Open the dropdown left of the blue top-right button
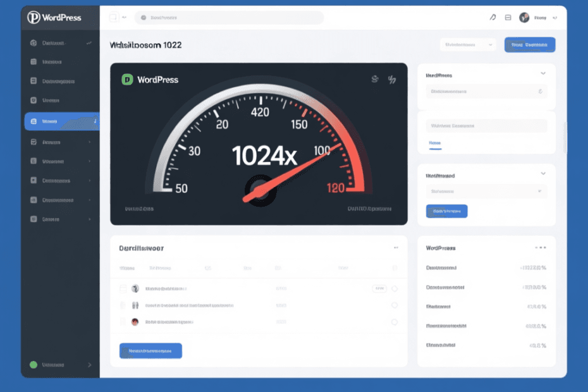588x392 pixels. pos(469,45)
